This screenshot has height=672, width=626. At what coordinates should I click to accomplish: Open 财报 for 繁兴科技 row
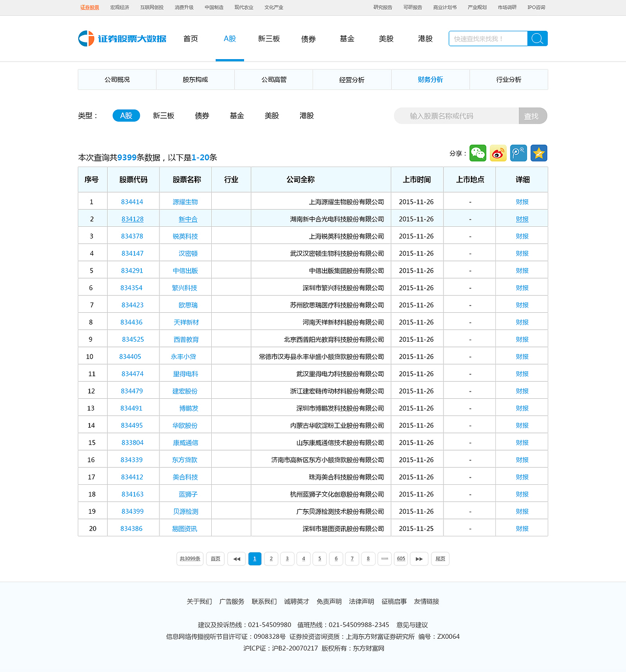tap(522, 288)
